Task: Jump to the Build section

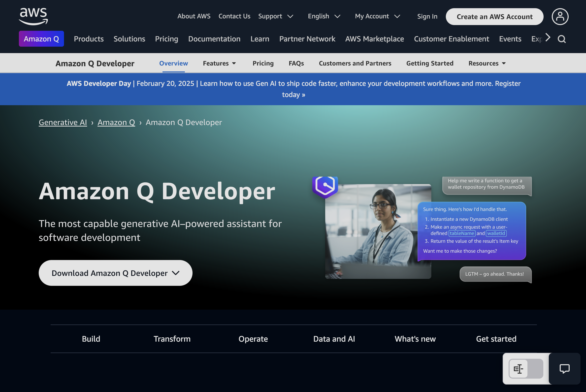Action: (91, 339)
